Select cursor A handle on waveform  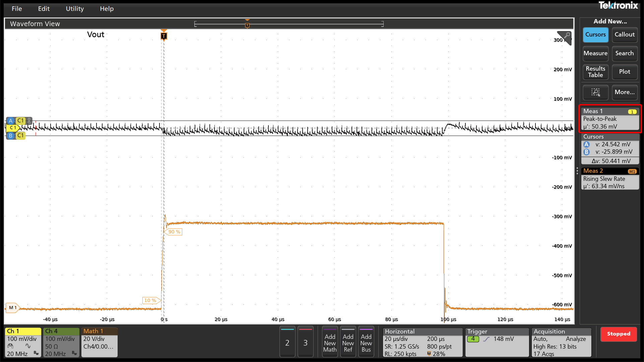click(11, 121)
